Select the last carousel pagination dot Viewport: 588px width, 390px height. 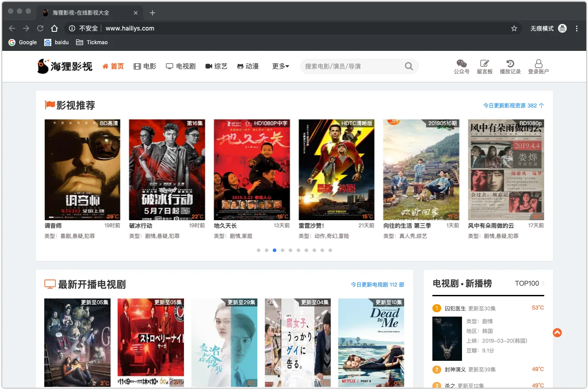(330, 250)
